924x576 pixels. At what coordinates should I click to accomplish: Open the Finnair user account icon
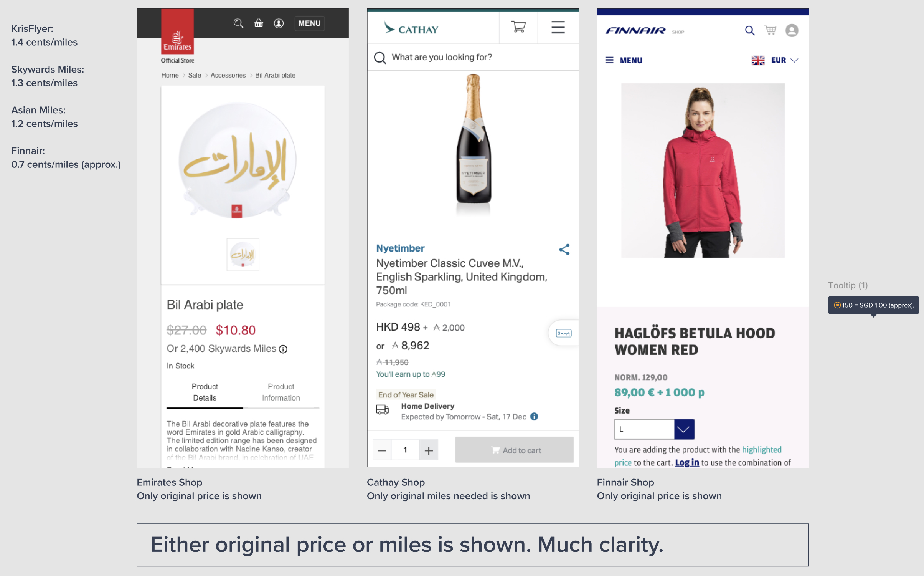click(x=792, y=30)
